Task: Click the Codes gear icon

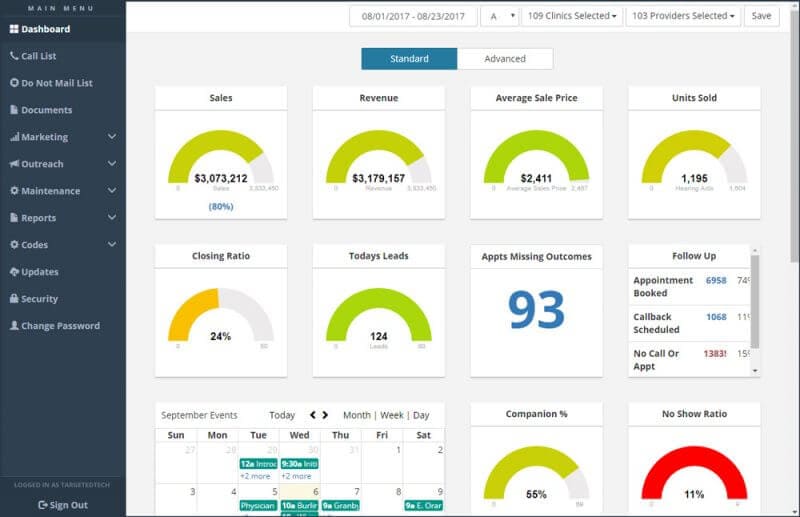Action: click(14, 244)
